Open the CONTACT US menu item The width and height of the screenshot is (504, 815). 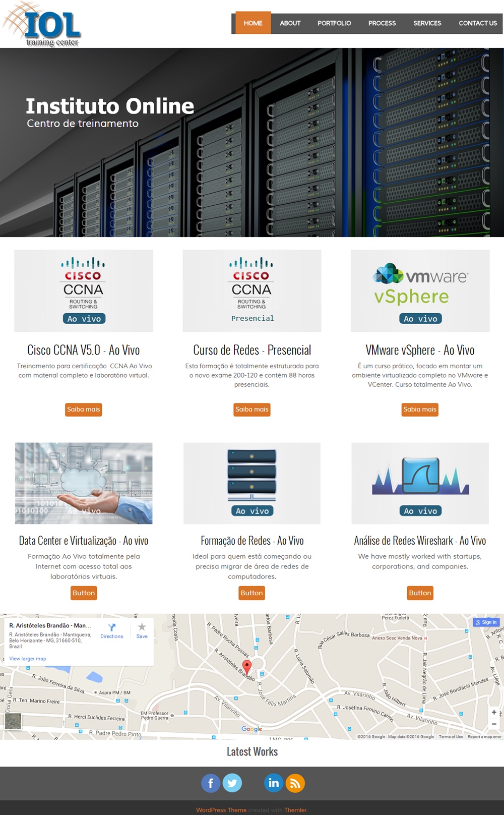pos(478,23)
